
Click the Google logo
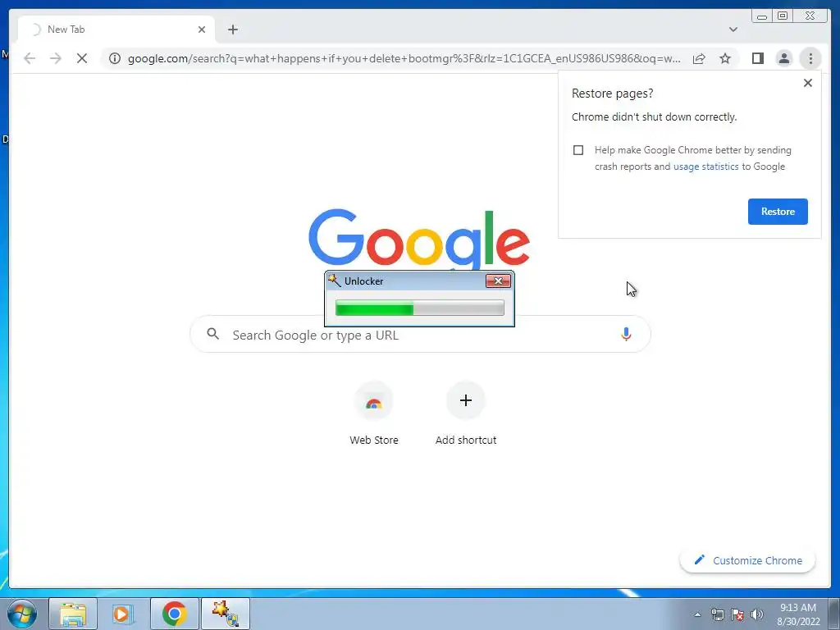419,239
